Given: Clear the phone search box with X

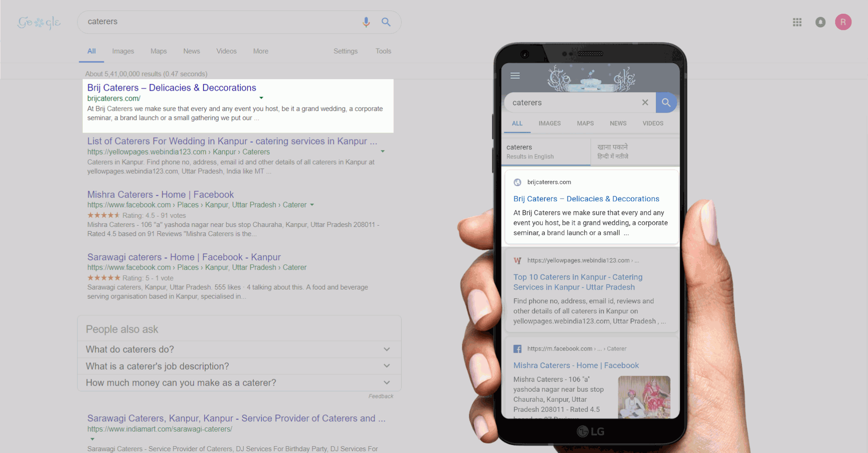Looking at the screenshot, I should (645, 102).
